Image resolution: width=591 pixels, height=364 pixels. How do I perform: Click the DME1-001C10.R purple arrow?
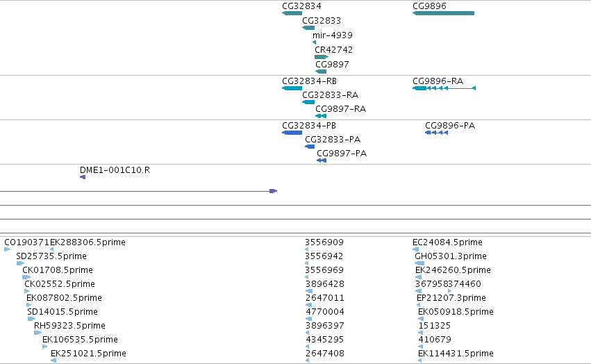(x=83, y=177)
